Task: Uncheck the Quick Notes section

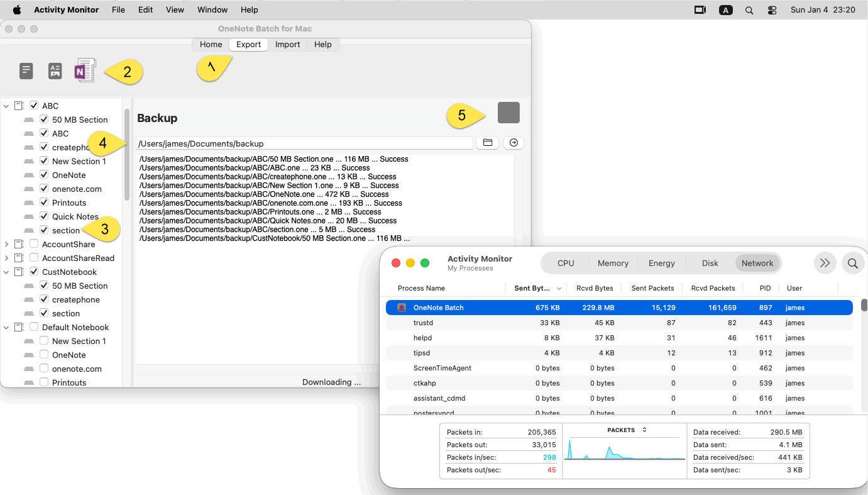Action: pyautogui.click(x=43, y=216)
